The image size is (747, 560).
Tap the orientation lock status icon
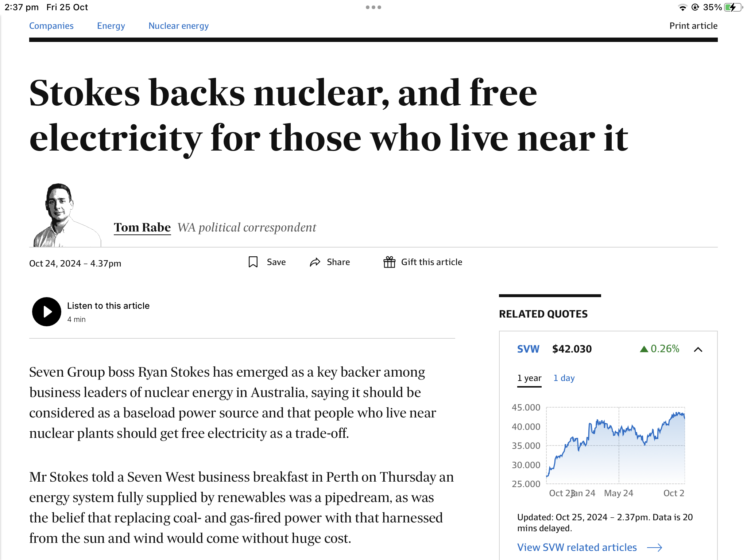[x=695, y=7]
